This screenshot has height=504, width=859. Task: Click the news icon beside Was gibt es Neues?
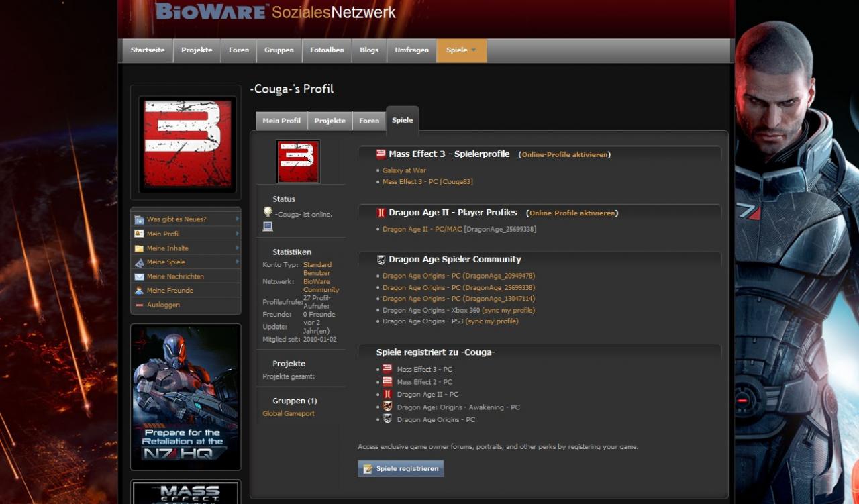139,219
